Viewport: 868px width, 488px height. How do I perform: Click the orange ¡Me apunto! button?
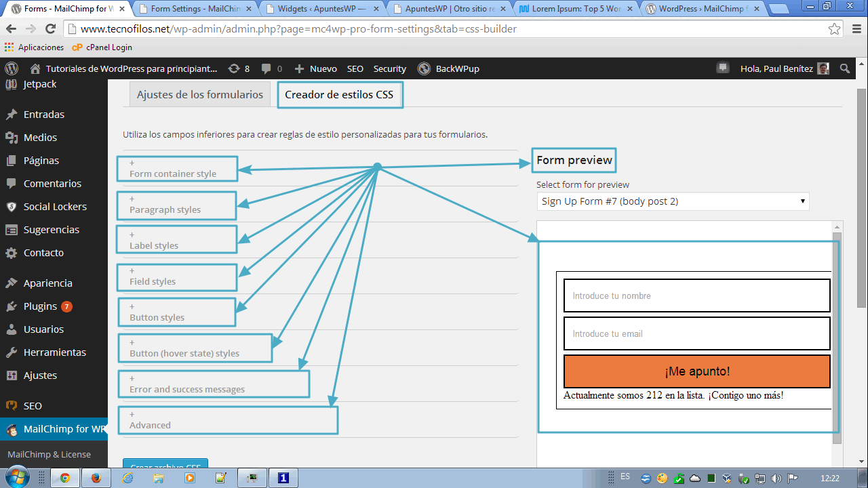(697, 371)
